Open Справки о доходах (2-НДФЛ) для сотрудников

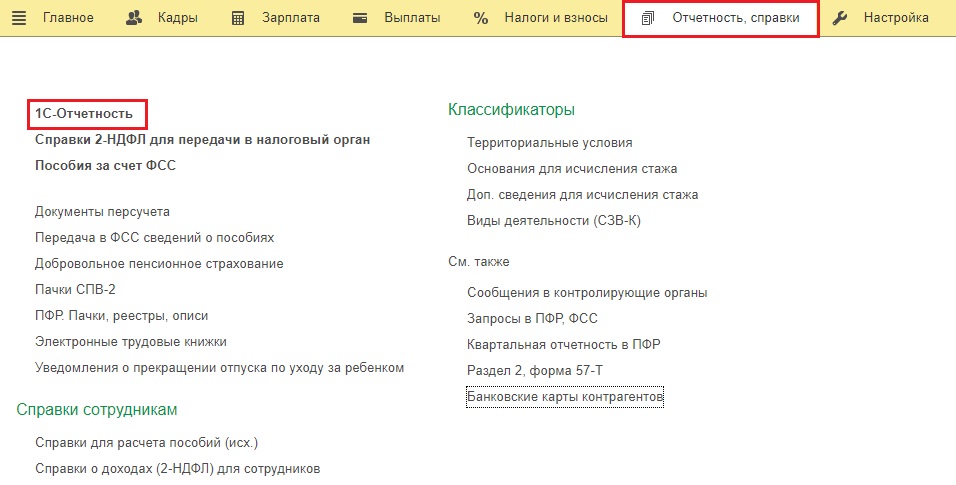(177, 469)
